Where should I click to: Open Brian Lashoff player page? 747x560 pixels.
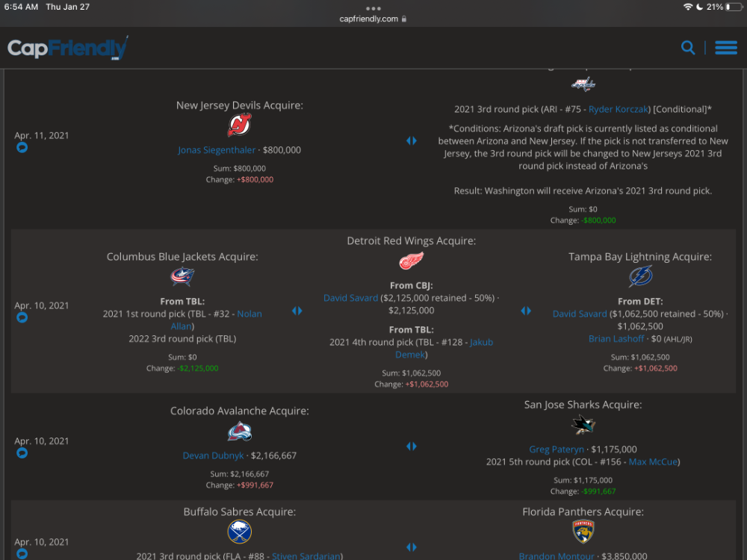coord(616,338)
